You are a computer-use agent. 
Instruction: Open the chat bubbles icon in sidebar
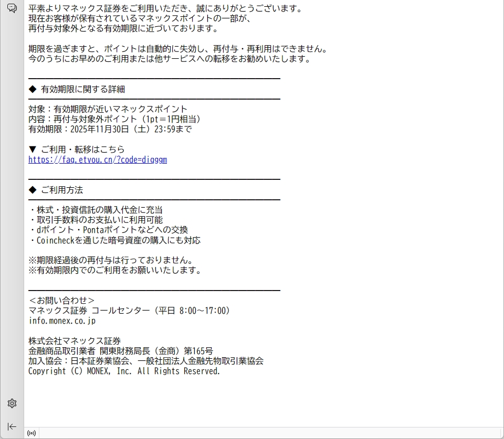[x=12, y=8]
